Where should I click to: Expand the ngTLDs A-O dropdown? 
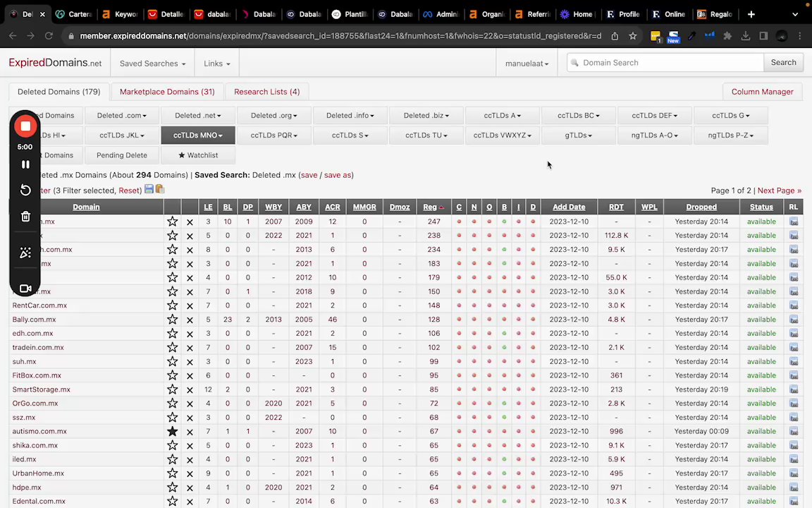pos(655,135)
